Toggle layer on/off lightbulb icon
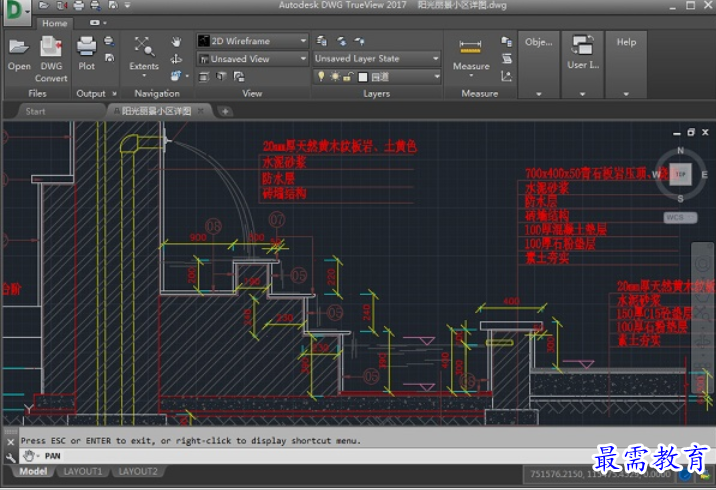Screen dimensions: 716x490 click(x=321, y=76)
